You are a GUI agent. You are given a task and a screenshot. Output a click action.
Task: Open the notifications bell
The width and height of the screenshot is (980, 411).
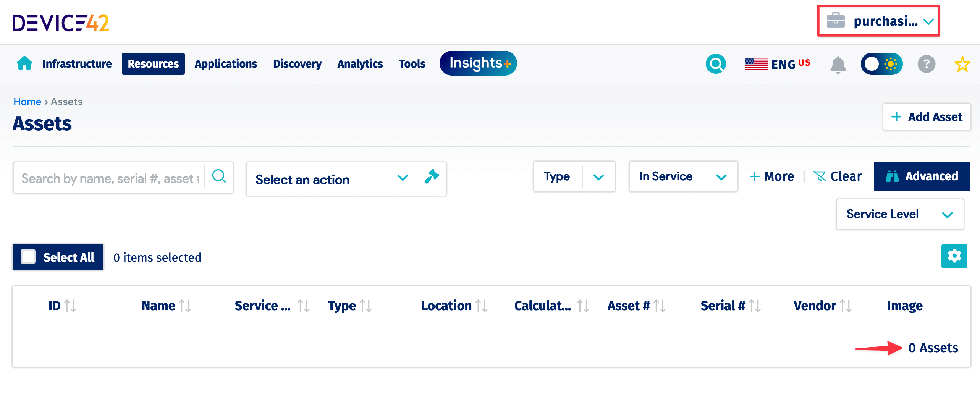(x=837, y=64)
